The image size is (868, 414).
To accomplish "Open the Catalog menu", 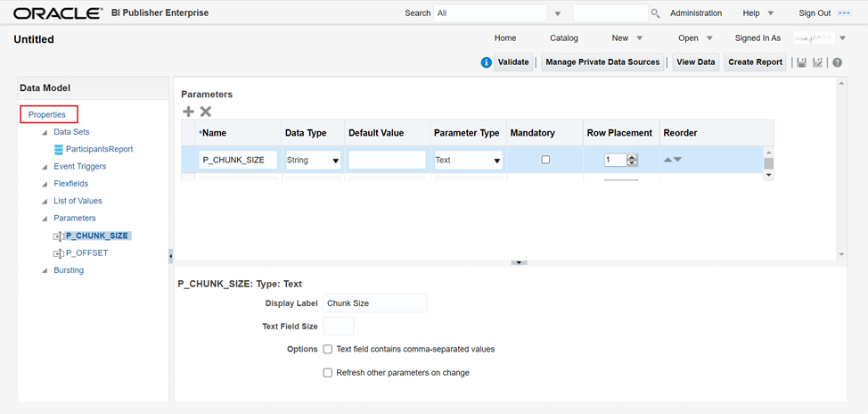I will pos(563,38).
